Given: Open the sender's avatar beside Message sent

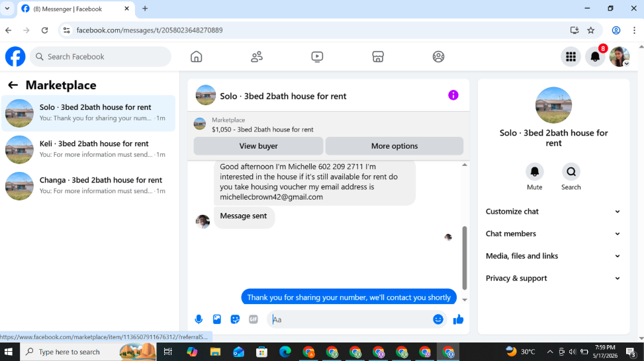Looking at the screenshot, I should click(203, 221).
